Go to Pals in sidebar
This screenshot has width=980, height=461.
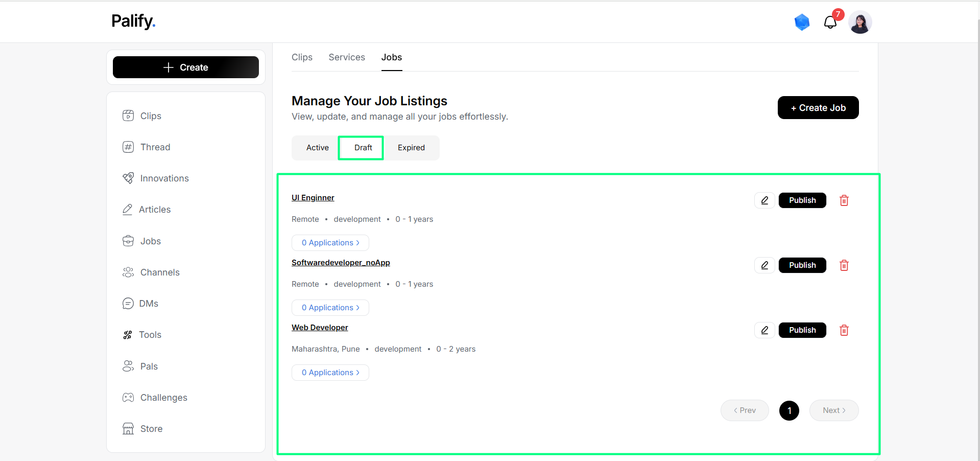(x=140, y=366)
